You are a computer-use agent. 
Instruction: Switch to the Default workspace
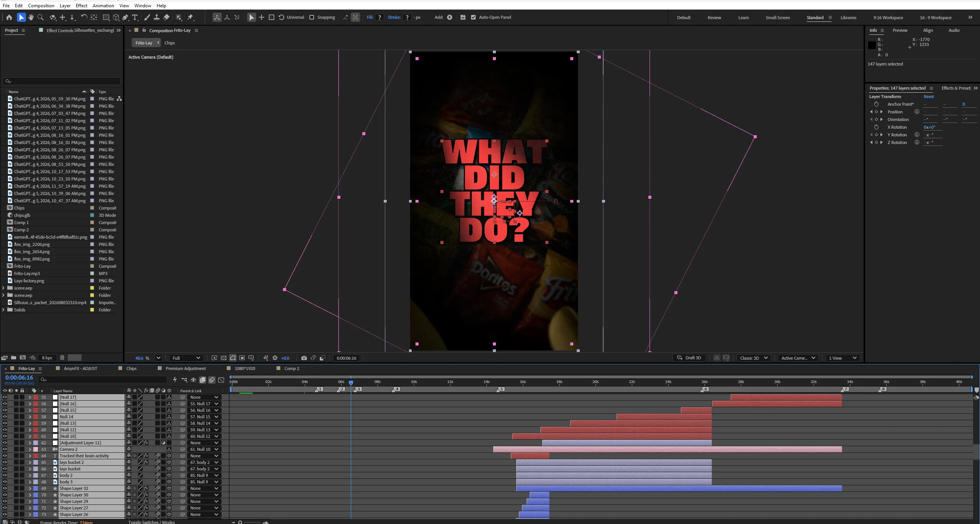pos(684,18)
